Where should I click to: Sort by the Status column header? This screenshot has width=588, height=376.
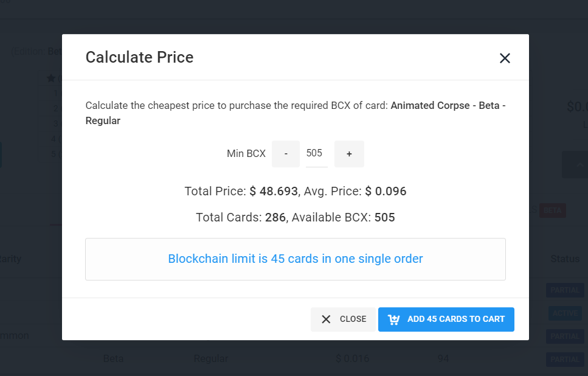tap(565, 259)
